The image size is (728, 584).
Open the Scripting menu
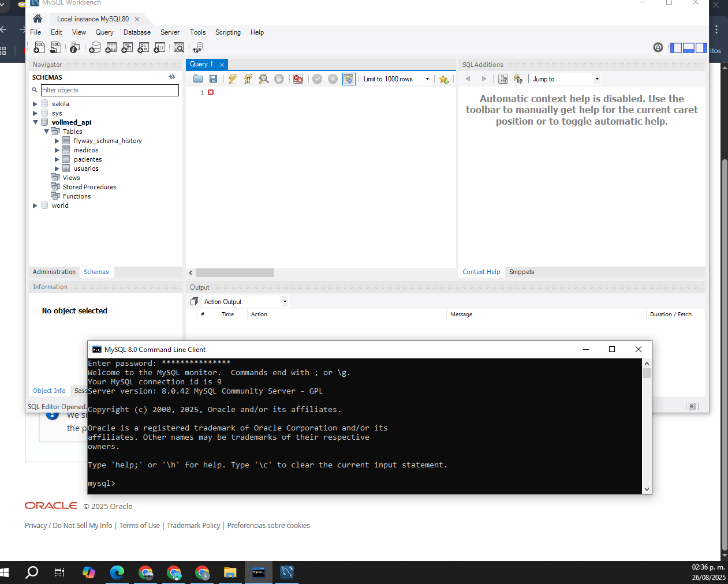tap(228, 32)
